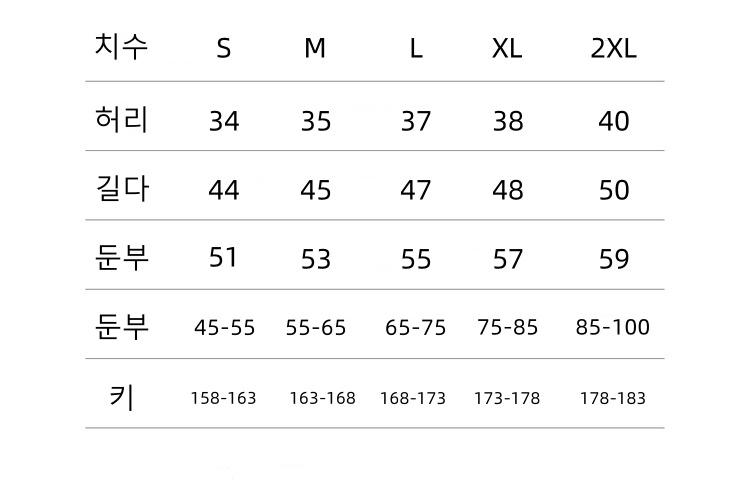Select the hip value 59
Viewport: 750px width, 483px height.
(x=613, y=260)
